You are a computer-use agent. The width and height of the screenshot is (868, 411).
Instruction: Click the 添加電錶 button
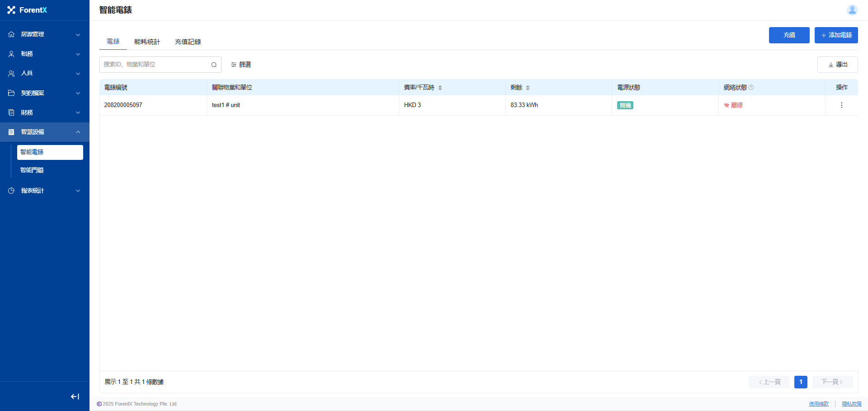836,35
